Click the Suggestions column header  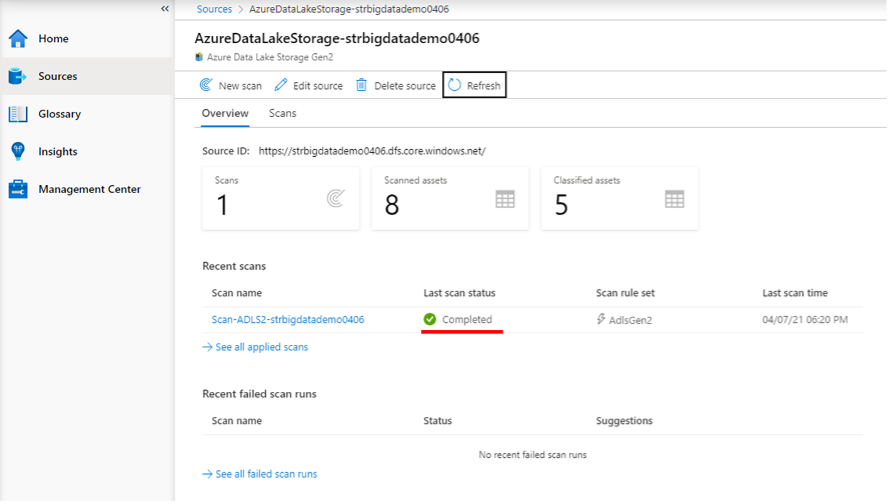tap(624, 421)
